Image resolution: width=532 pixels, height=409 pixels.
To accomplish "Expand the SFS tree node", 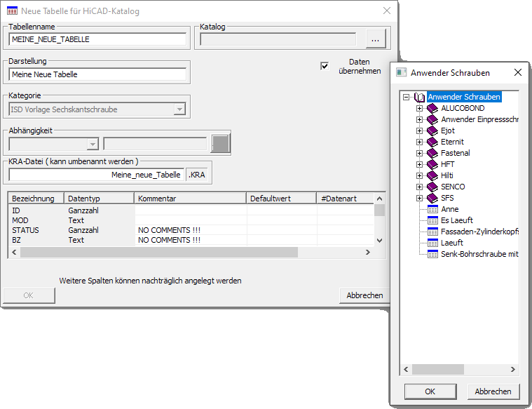I will coord(419,199).
